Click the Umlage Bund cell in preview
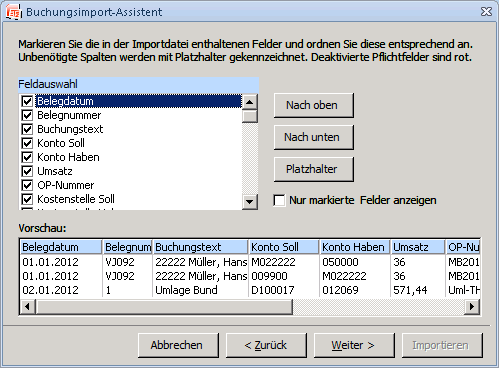The width and height of the screenshot is (499, 368). 186,290
